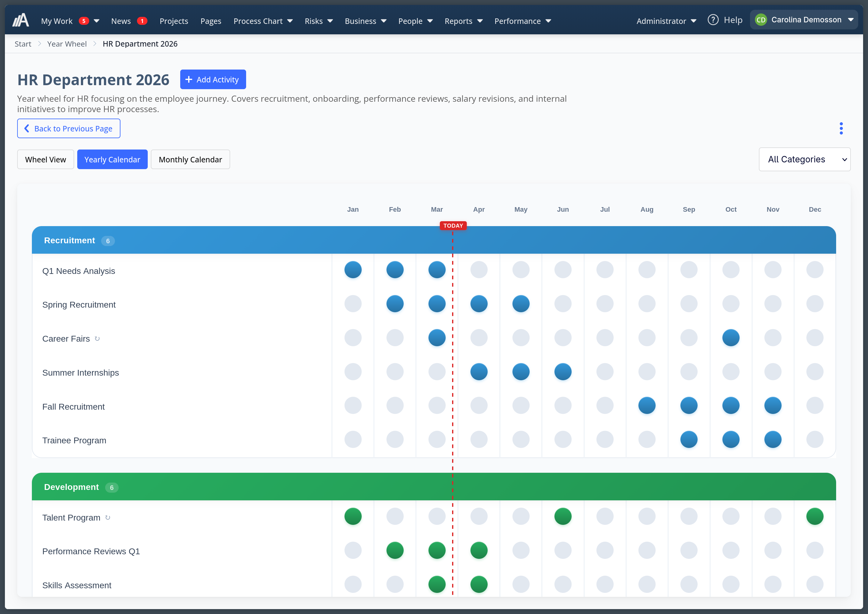868x614 pixels.
Task: Open the All Categories filter dropdown
Action: (x=805, y=159)
